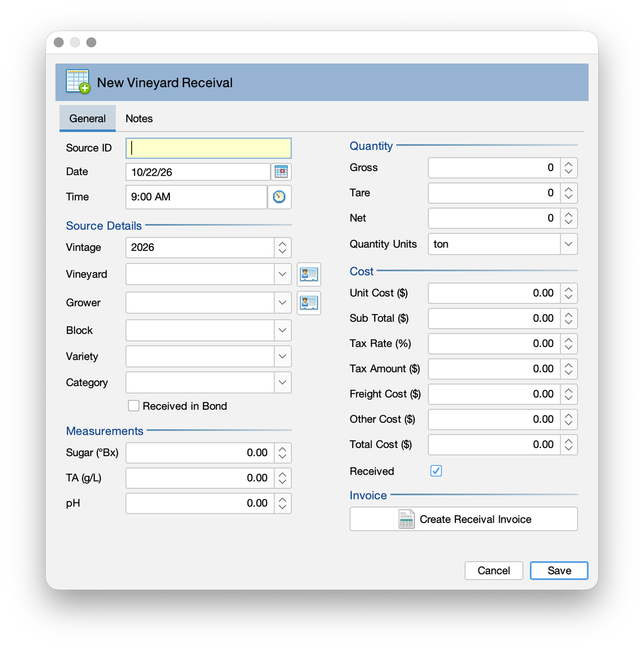Click the Sub Total ($) field
This screenshot has width=644, height=650.
494,319
